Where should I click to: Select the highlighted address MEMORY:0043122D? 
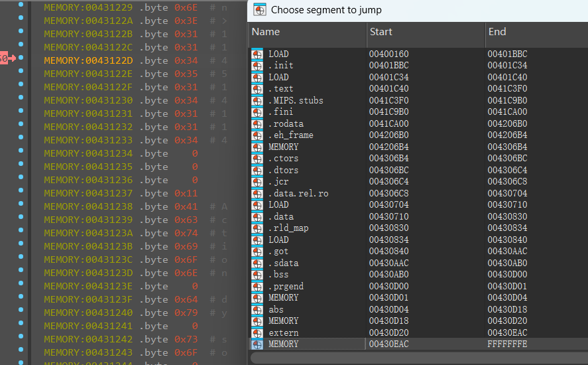[89, 60]
